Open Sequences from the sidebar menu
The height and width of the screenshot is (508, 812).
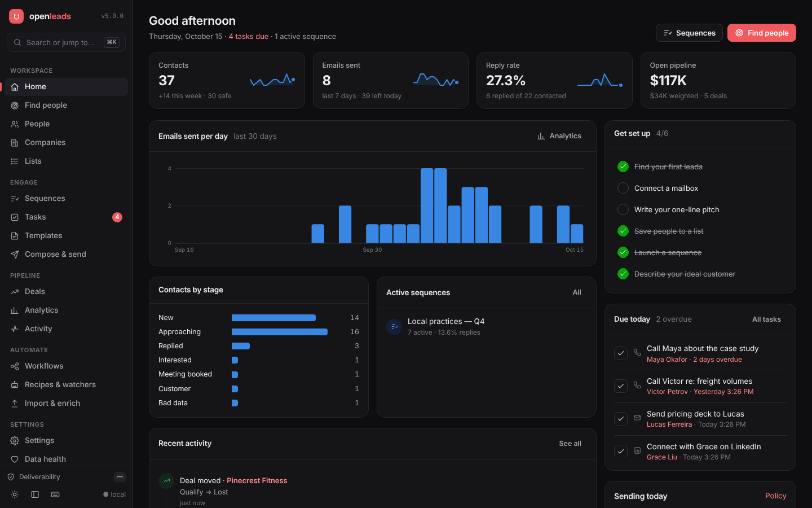[67, 199]
